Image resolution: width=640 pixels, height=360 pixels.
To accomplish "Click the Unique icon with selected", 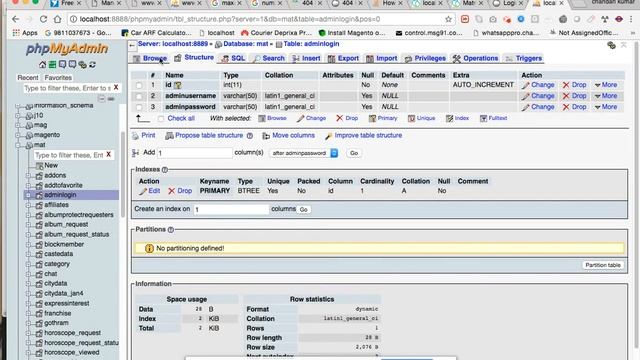I will tap(411, 118).
